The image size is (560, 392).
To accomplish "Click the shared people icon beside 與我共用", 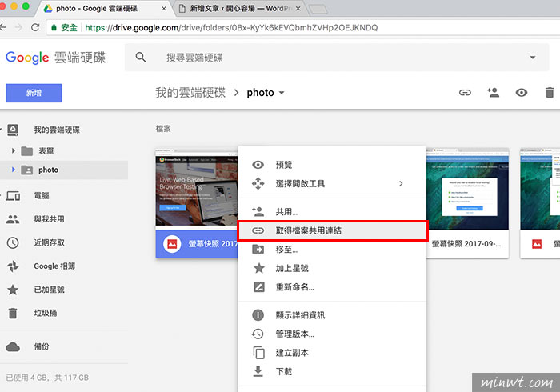I will [x=13, y=219].
